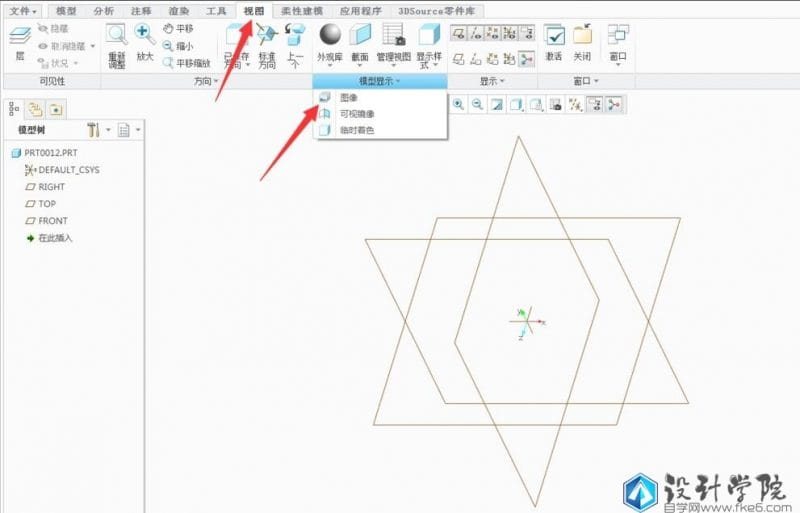This screenshot has height=513, width=800.
Task: Click the Previous view (上一个) icon
Action: coord(295,35)
